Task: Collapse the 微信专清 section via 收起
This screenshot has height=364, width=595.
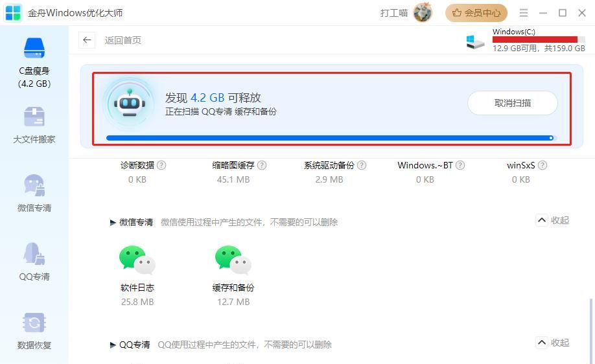Action: [x=552, y=220]
